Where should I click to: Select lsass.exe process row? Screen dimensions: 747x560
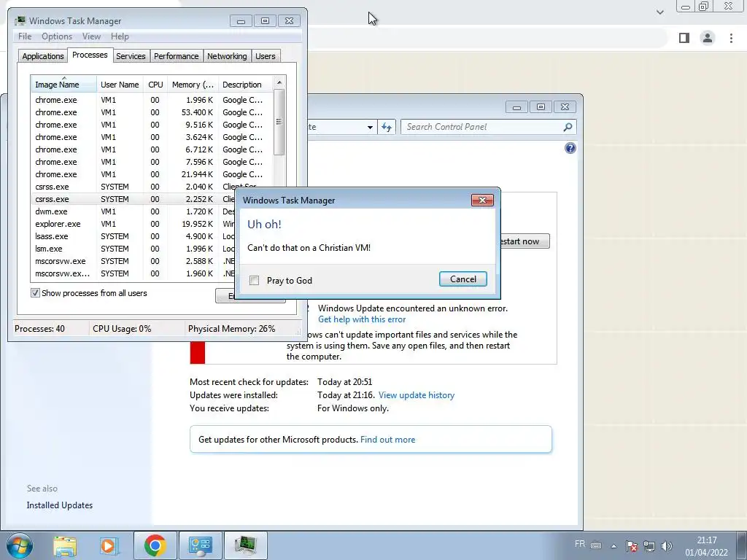tap(133, 236)
